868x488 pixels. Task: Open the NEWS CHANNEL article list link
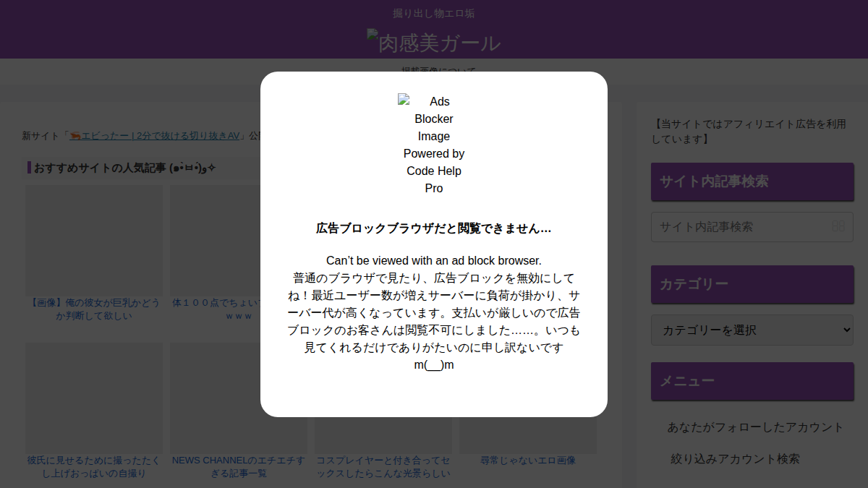tap(238, 466)
